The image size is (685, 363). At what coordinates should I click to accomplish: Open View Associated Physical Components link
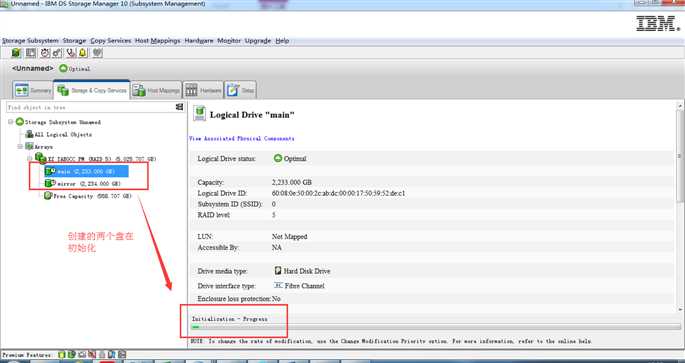pos(242,138)
